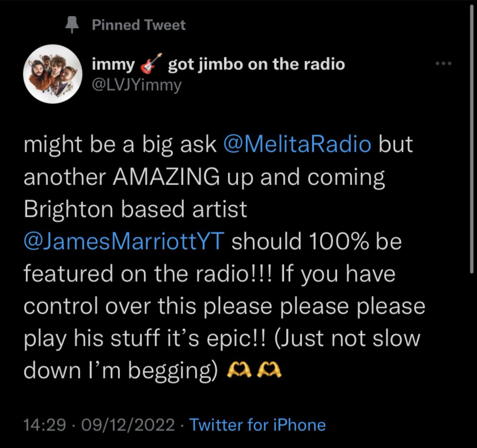The width and height of the screenshot is (477, 448).
Task: Open the @JamesMarriottYT mention
Action: [124, 242]
